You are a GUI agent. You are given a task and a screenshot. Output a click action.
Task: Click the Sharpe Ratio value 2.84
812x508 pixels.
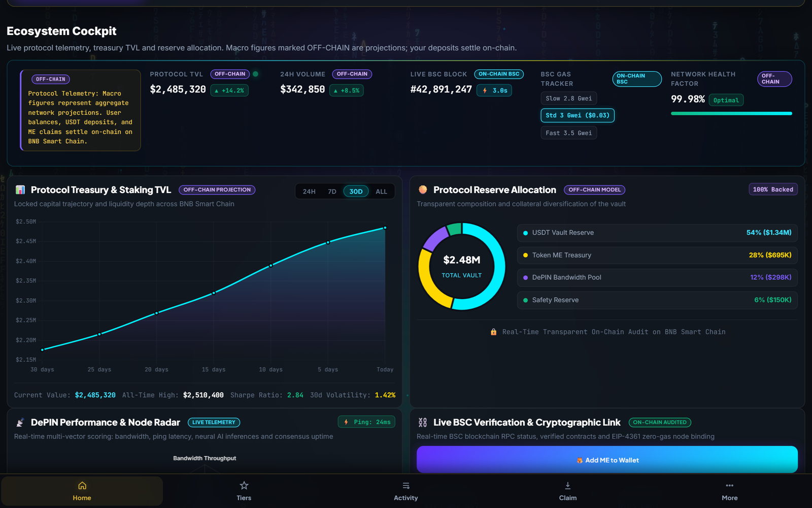(x=295, y=395)
